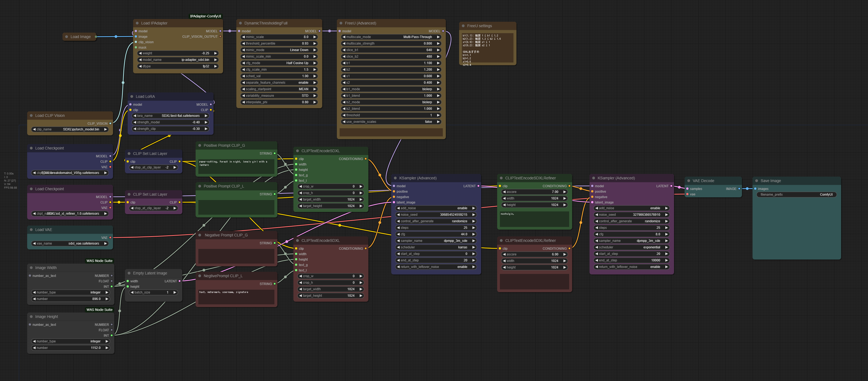
Task: Toggle separate_feature_channels enable setting
Action: [x=279, y=83]
